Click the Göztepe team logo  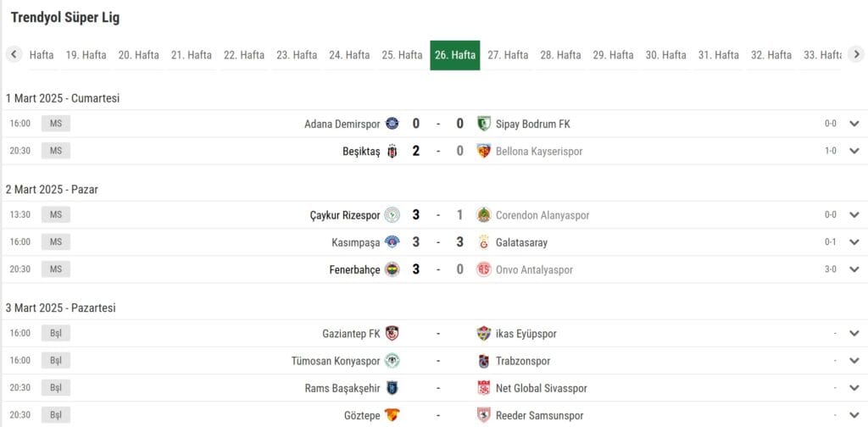click(392, 415)
